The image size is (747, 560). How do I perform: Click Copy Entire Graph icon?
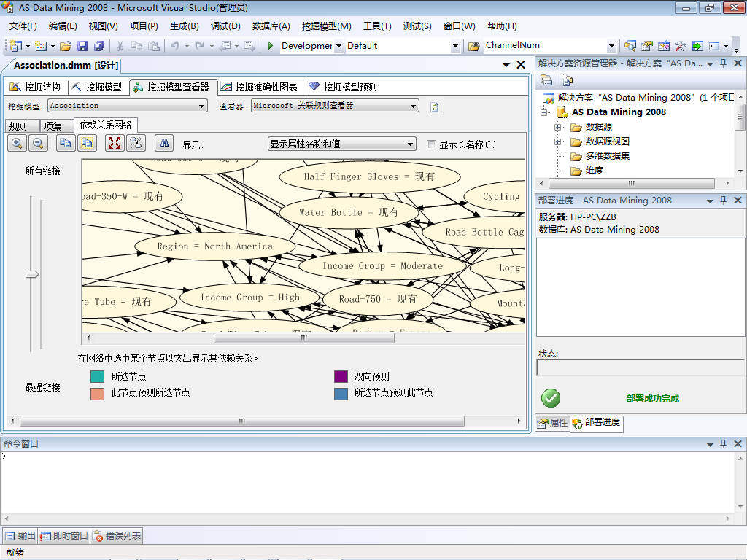[88, 143]
